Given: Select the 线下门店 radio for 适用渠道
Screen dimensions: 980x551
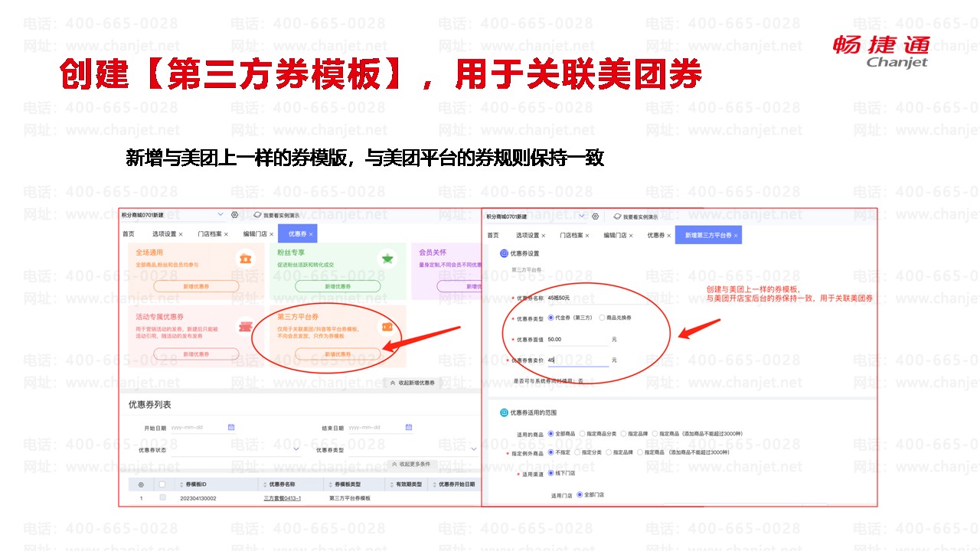Looking at the screenshot, I should point(550,473).
